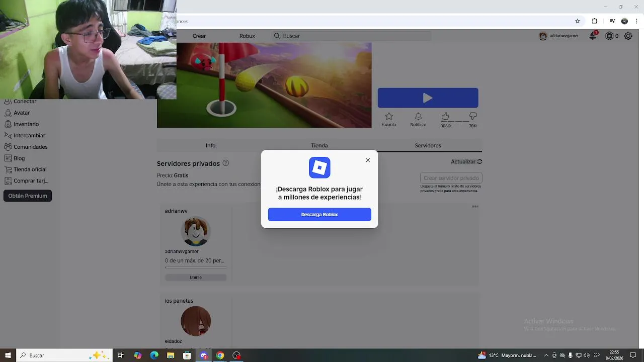Toggle the Notificar bell icon
This screenshot has height=362, width=644.
pos(418,117)
